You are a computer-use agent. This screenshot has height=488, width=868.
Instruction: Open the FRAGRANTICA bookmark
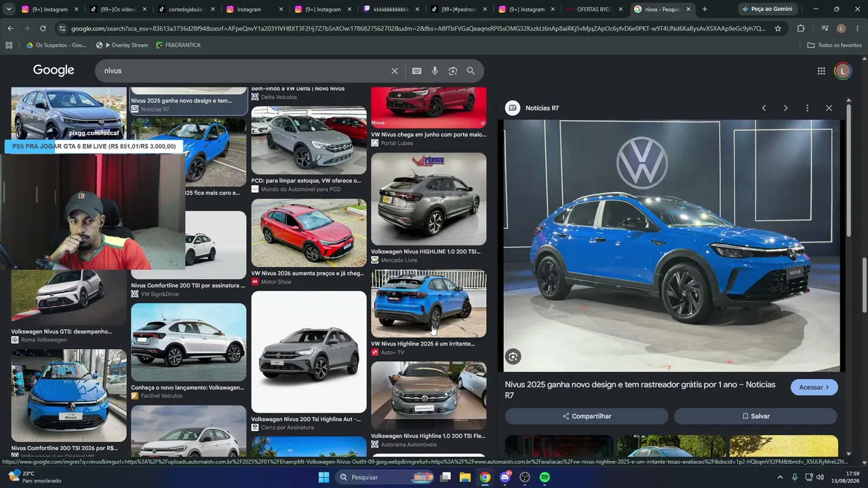click(x=178, y=45)
